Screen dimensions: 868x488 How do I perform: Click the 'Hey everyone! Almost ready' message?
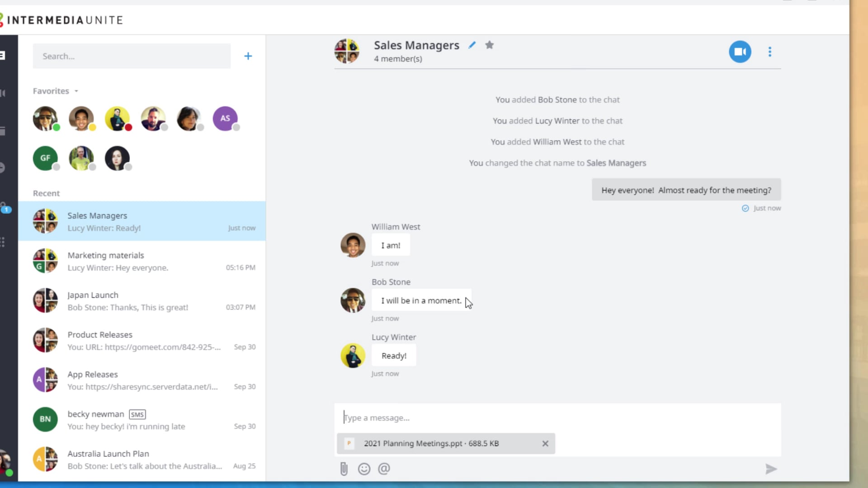686,190
